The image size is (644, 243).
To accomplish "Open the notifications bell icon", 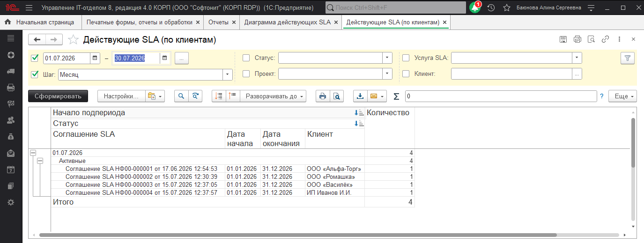I will (x=474, y=7).
